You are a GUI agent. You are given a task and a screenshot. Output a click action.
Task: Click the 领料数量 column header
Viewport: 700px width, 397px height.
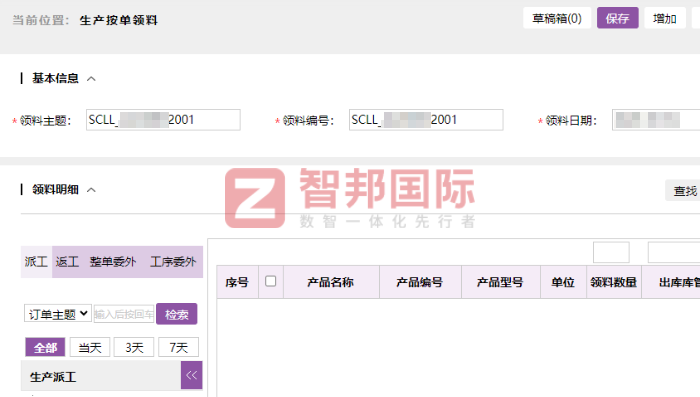[613, 282]
